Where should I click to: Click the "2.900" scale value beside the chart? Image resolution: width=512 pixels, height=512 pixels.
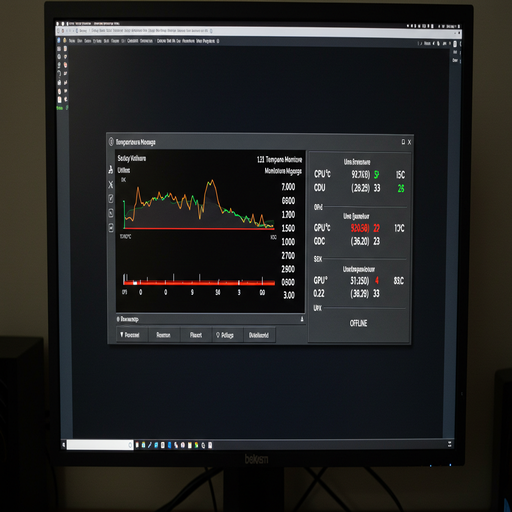coord(288,269)
